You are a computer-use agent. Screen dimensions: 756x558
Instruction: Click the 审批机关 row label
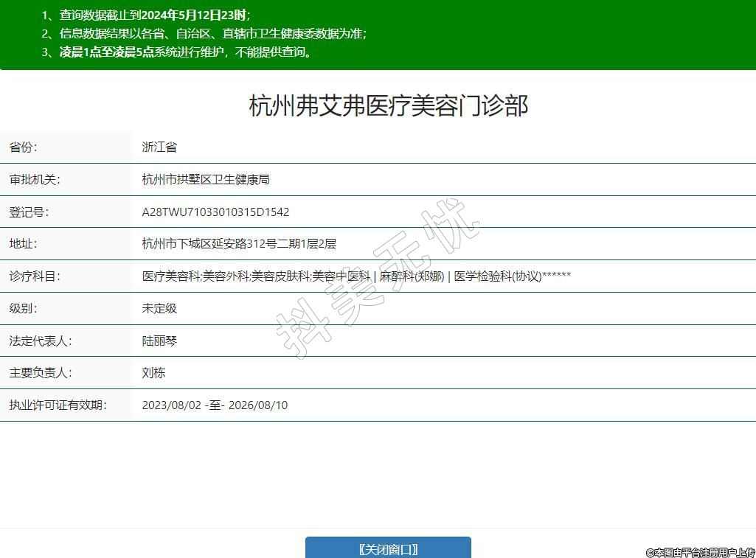35,180
